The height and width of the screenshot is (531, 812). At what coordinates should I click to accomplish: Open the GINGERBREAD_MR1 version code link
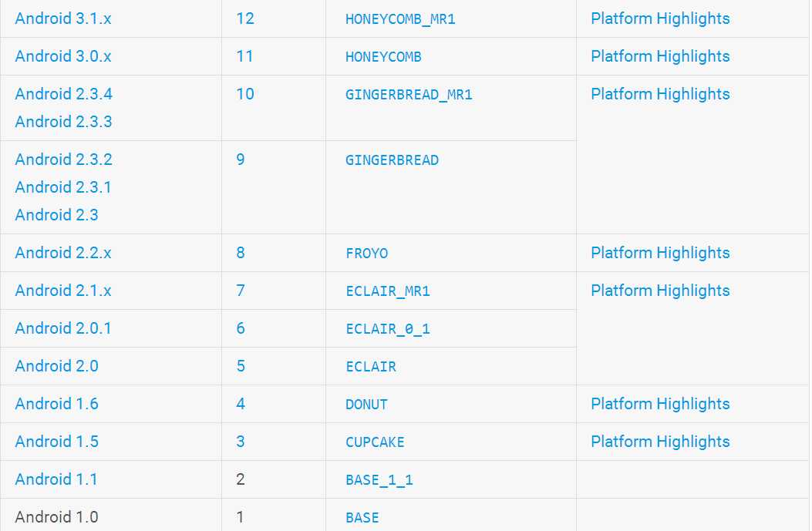click(x=409, y=96)
